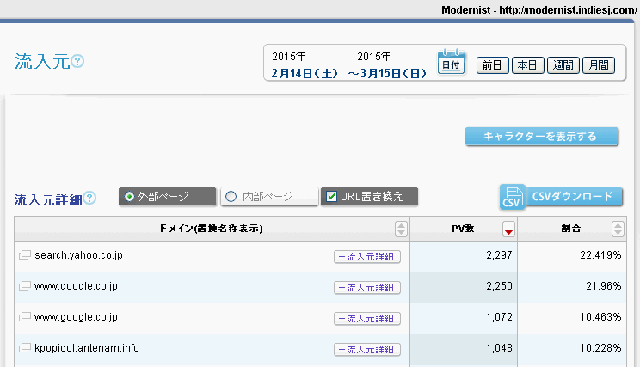Click page icon in row with 1,072 PV
The width and height of the screenshot is (640, 367).
[x=25, y=317]
